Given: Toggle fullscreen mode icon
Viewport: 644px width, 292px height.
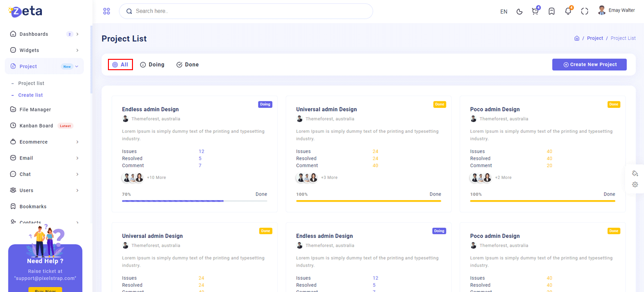Looking at the screenshot, I should [x=585, y=11].
